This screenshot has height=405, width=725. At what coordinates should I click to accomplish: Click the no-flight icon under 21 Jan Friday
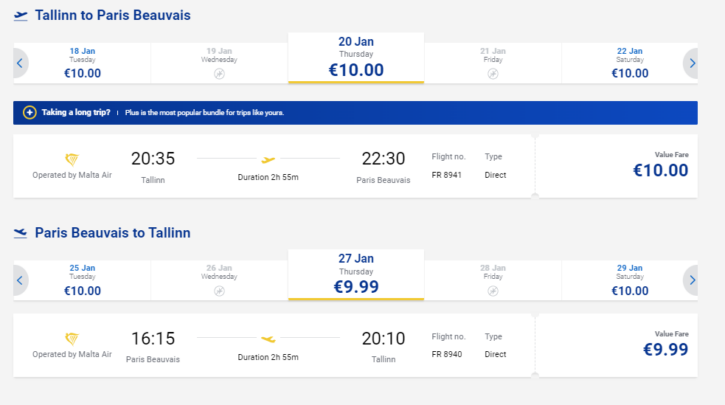coord(493,74)
